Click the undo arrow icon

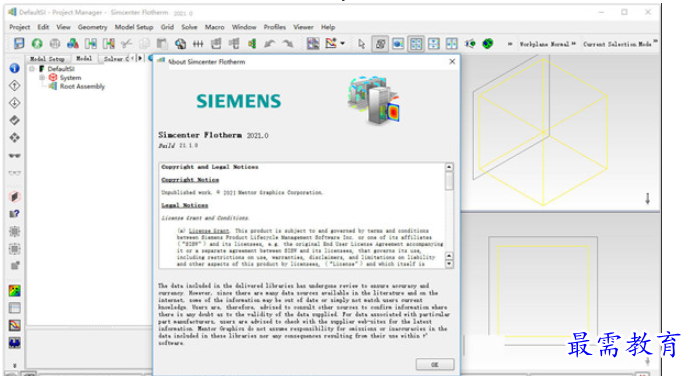point(269,43)
